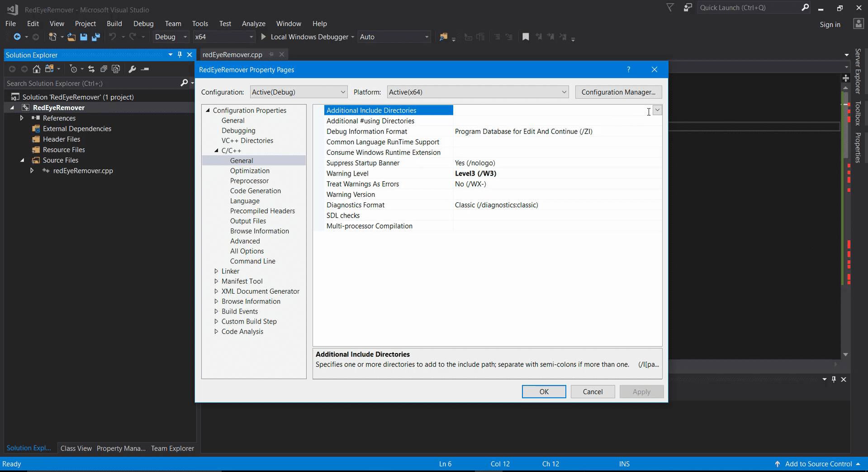
Task: Pin the redEyeRemover.cpp tab
Action: pyautogui.click(x=271, y=54)
